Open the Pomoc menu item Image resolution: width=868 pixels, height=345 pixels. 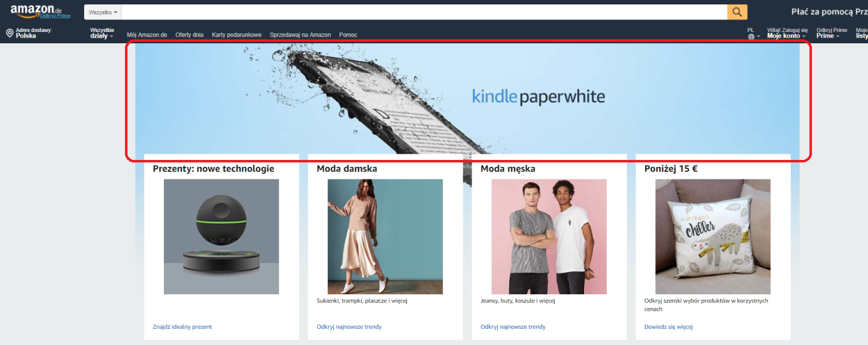(x=348, y=35)
